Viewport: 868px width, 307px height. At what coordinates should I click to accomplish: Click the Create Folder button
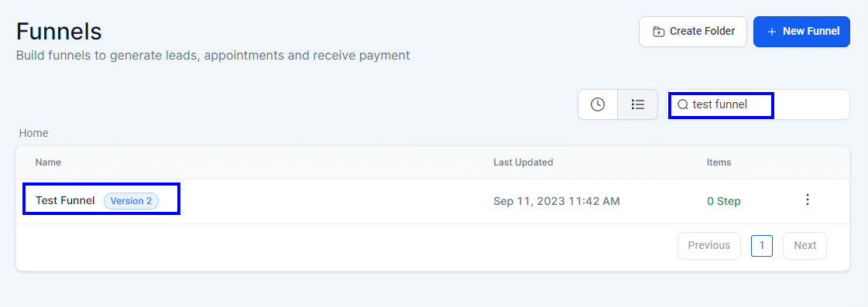click(x=692, y=32)
